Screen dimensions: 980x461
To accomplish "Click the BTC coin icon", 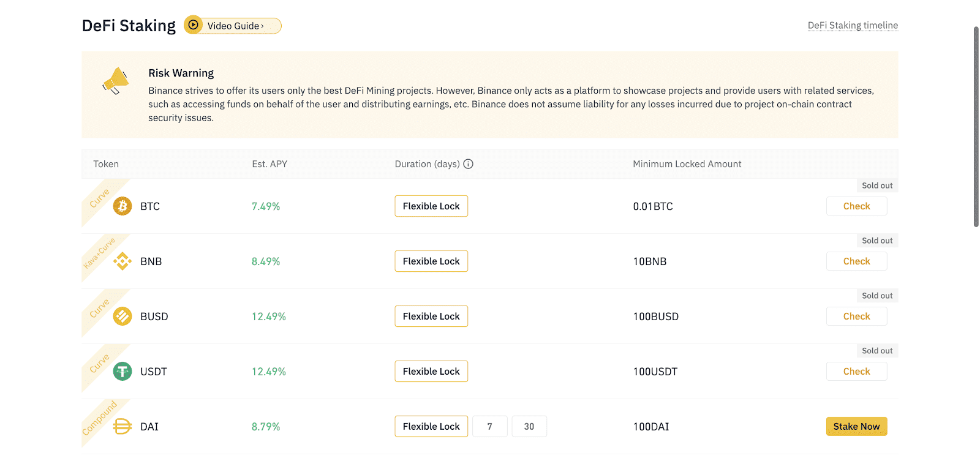I will click(123, 206).
